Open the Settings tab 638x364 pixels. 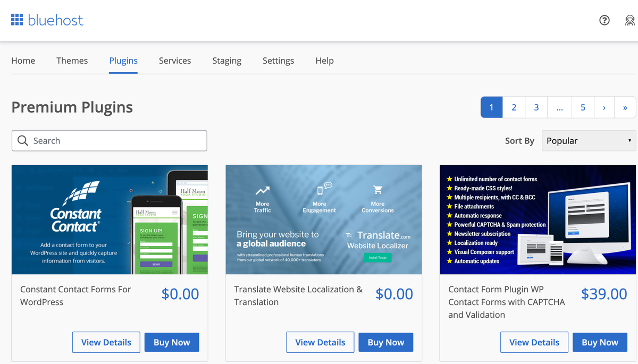coord(278,61)
